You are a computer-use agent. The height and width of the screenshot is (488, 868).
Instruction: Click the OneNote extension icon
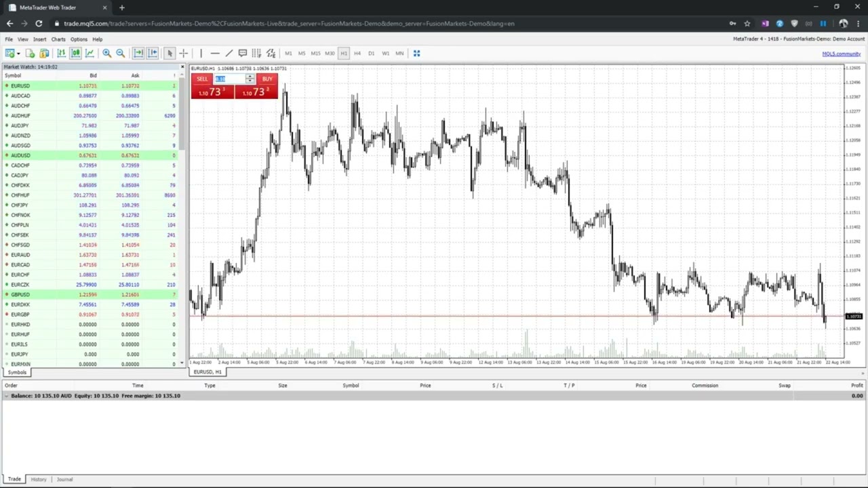click(764, 24)
